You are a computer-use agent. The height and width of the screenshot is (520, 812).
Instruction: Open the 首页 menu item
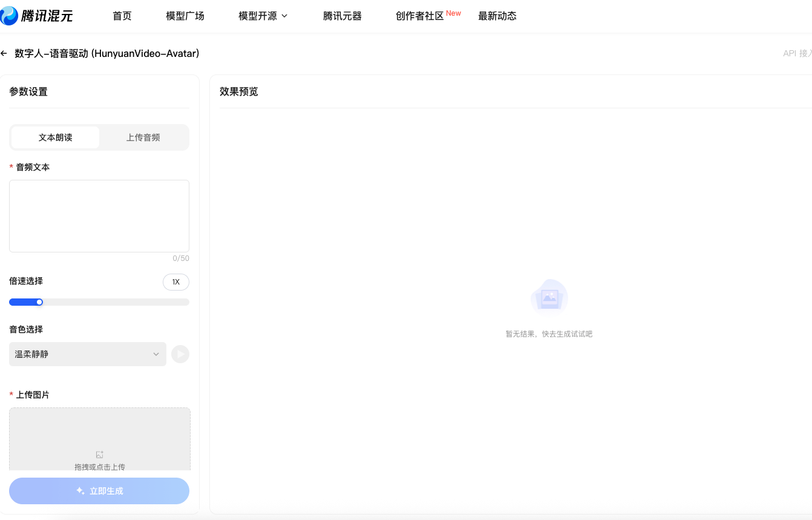click(x=122, y=16)
